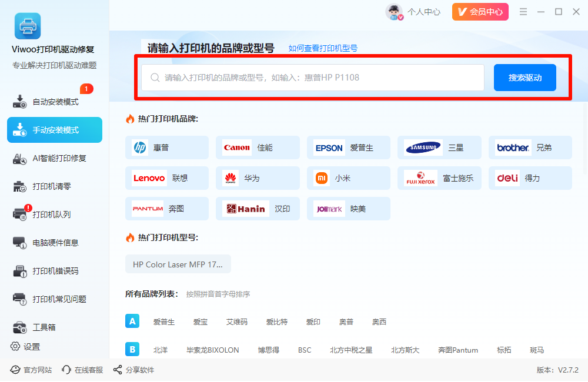The height and width of the screenshot is (382, 588).
Task: Select the Lenovo 联想 brand card
Action: [x=167, y=178]
